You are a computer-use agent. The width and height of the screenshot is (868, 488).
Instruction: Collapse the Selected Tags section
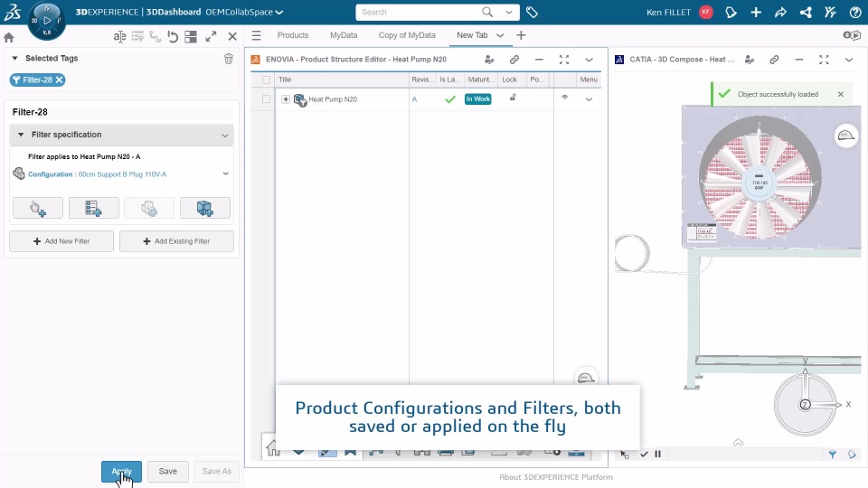15,58
